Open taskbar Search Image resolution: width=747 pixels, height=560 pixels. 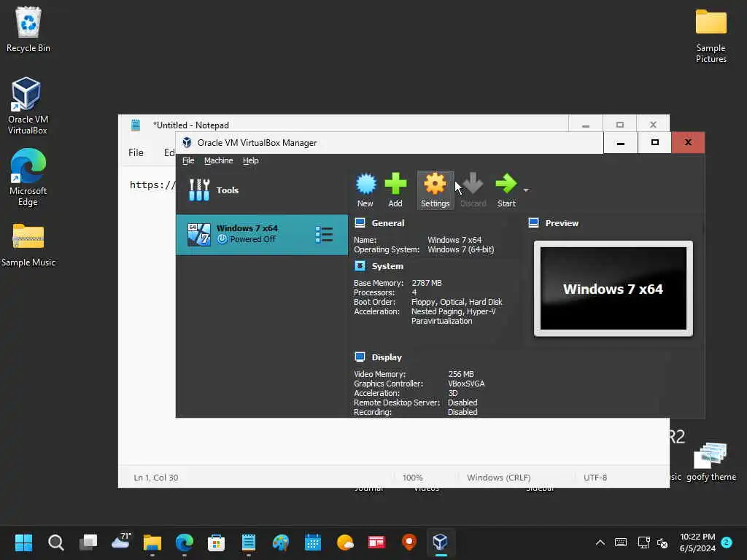(55, 542)
